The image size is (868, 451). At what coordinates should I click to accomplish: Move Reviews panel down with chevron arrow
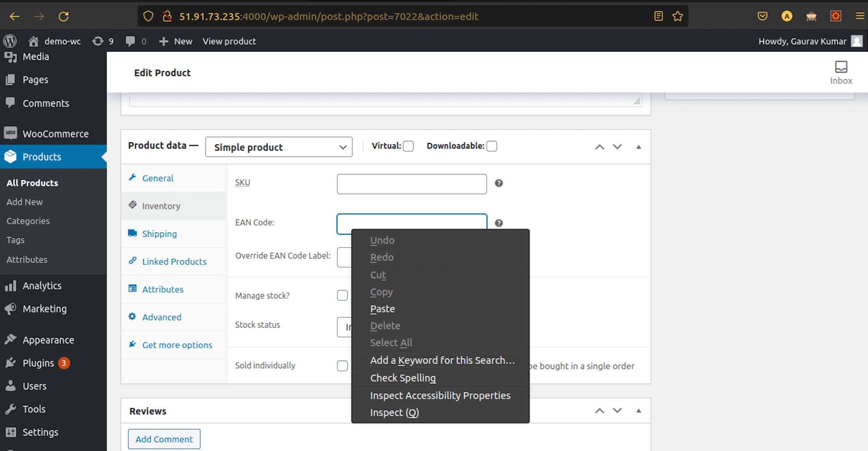617,411
